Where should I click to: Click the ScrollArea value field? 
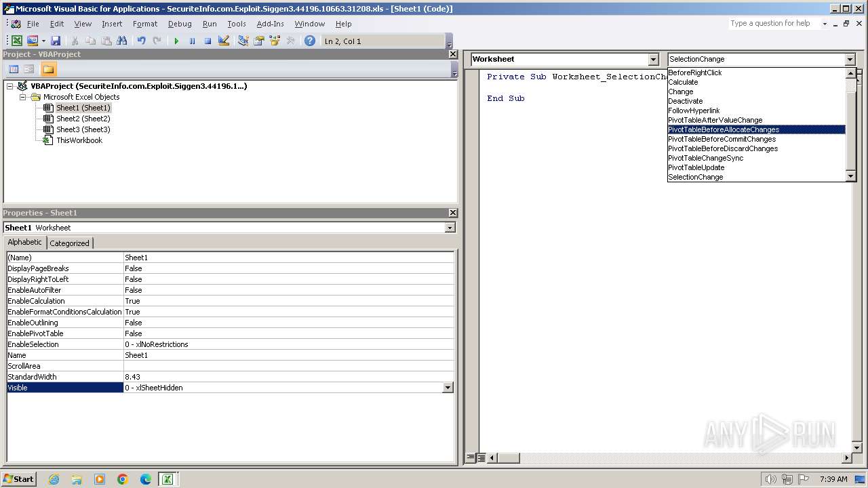click(x=288, y=366)
